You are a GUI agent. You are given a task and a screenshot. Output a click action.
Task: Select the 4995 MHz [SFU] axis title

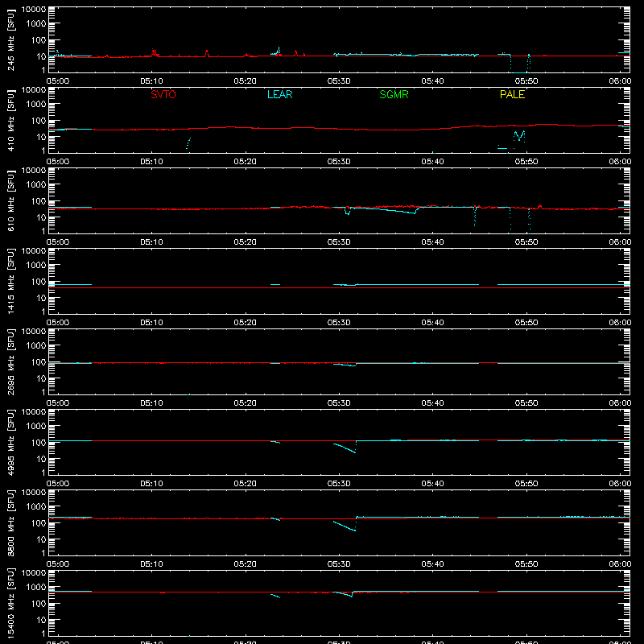10,442
